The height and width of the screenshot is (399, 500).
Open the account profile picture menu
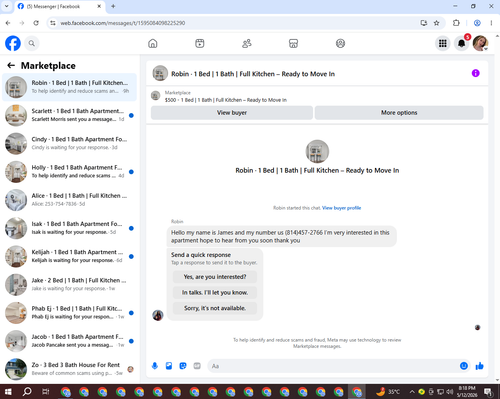(x=480, y=43)
